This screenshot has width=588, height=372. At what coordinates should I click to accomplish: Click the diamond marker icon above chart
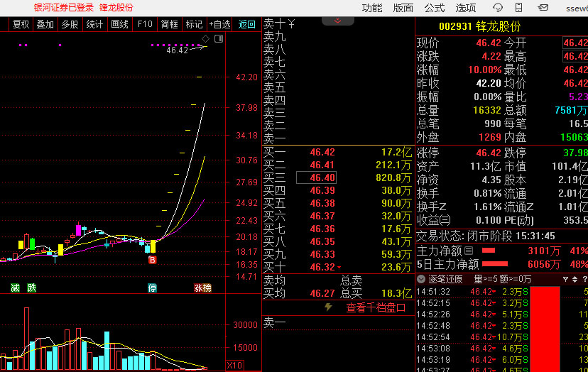[205, 38]
